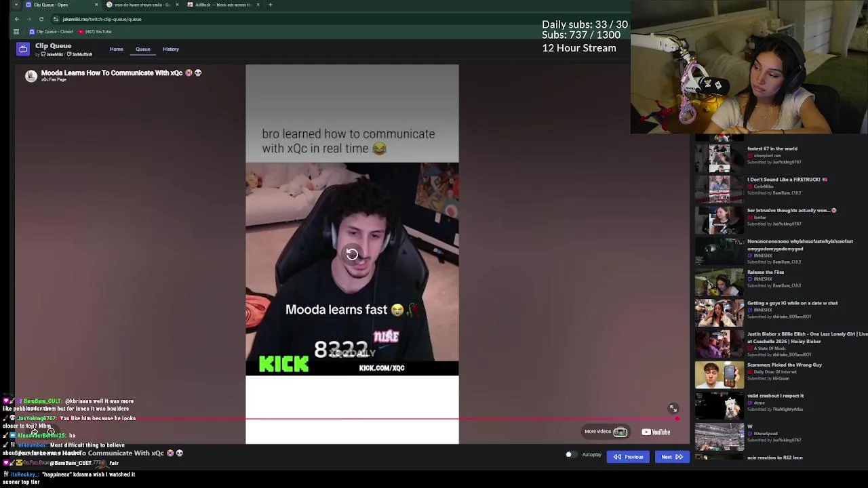Screen dimensions: 868x488
Task: Click the 'fastest 67 in the world' title
Action: click(x=772, y=148)
